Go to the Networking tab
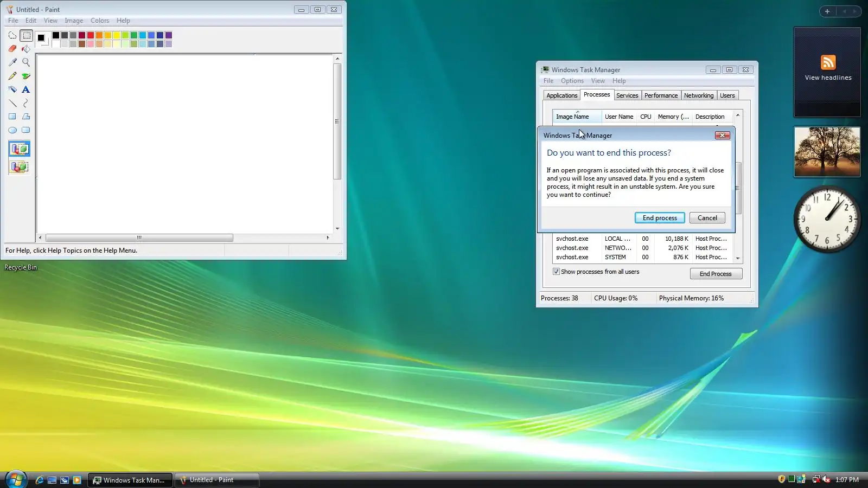Viewport: 868px width, 488px height. click(699, 95)
